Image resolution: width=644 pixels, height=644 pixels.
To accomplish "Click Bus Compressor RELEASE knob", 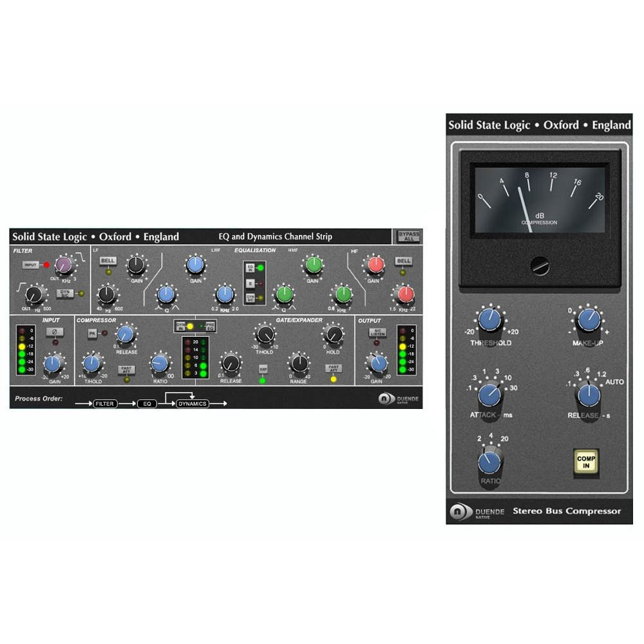I will point(589,395).
